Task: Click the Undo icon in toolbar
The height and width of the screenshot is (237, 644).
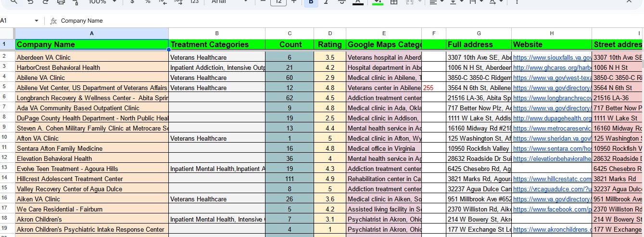Action: coord(30,1)
